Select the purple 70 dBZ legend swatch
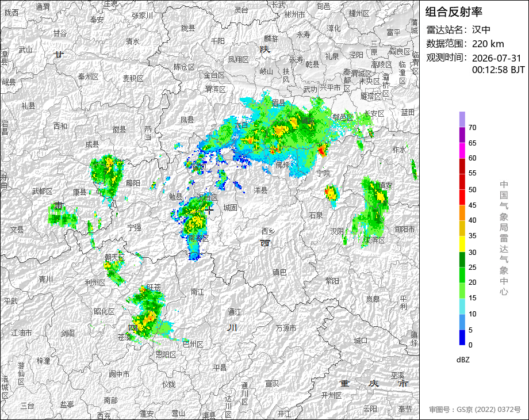The width and height of the screenshot is (529, 420). click(x=462, y=120)
